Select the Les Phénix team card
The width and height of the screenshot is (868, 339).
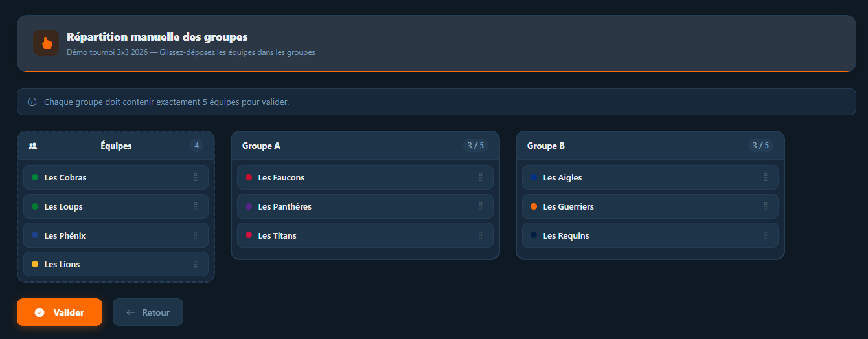tap(116, 235)
